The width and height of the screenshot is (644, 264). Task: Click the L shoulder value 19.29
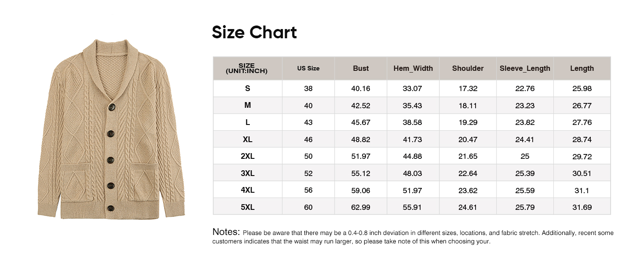pos(468,122)
